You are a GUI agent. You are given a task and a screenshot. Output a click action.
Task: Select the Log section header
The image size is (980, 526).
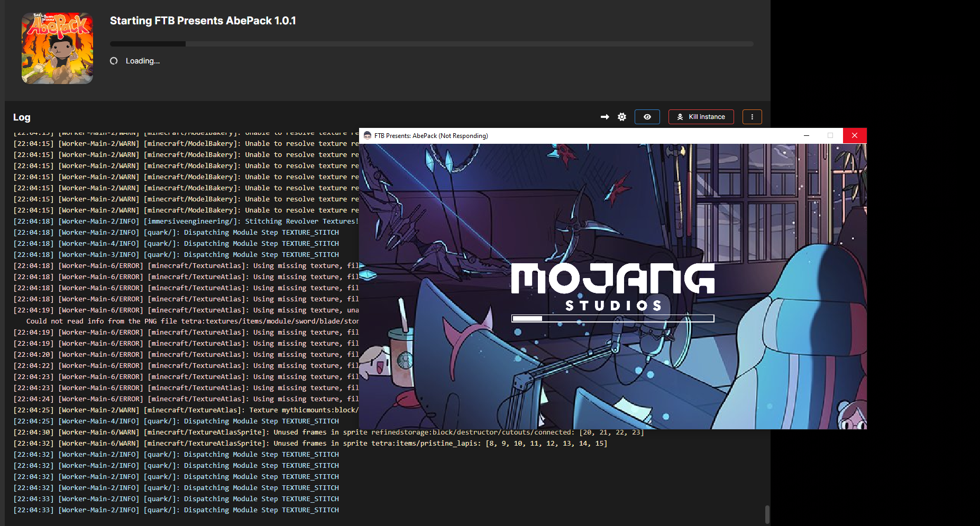[21, 117]
